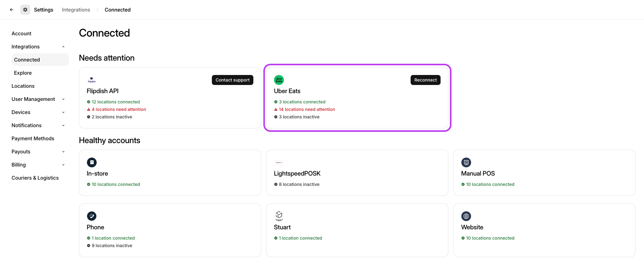Click the Website globe icon

pyautogui.click(x=466, y=216)
